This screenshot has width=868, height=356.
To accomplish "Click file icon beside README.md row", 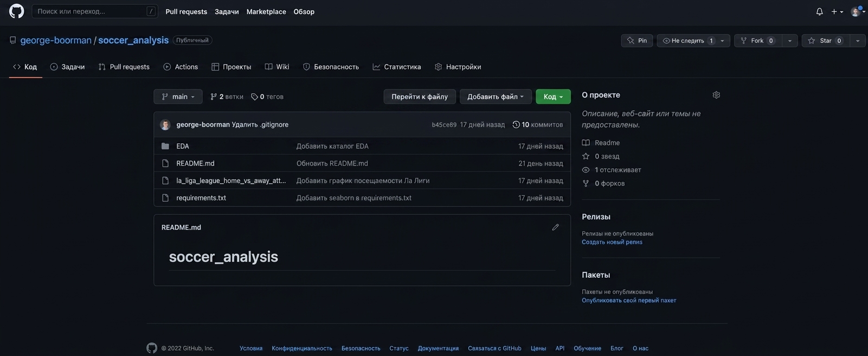I will coord(165,163).
